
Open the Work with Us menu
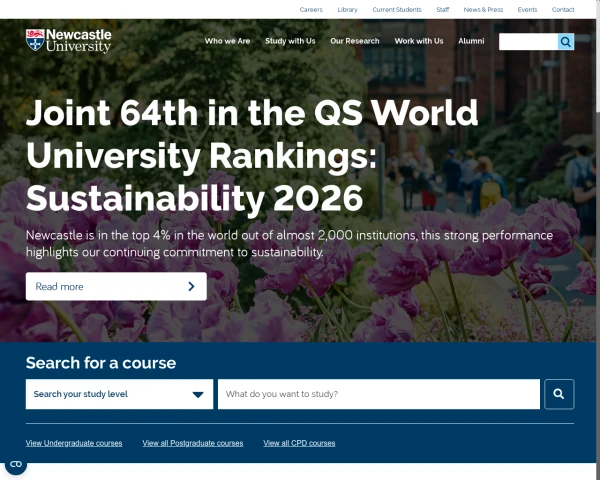coord(419,41)
